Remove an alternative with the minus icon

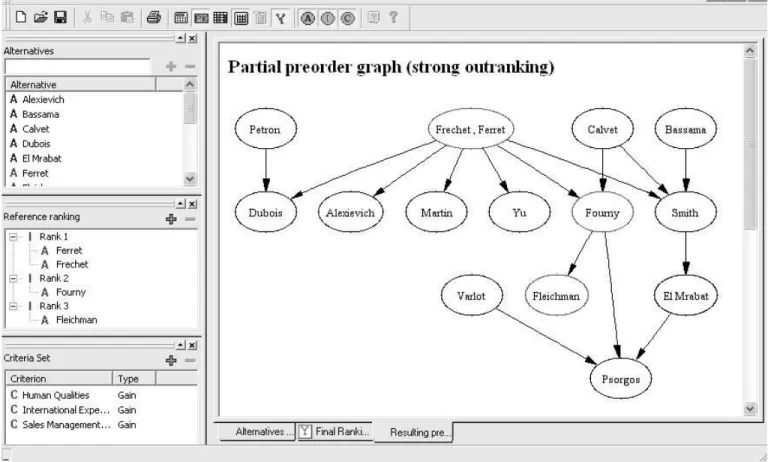coord(190,66)
